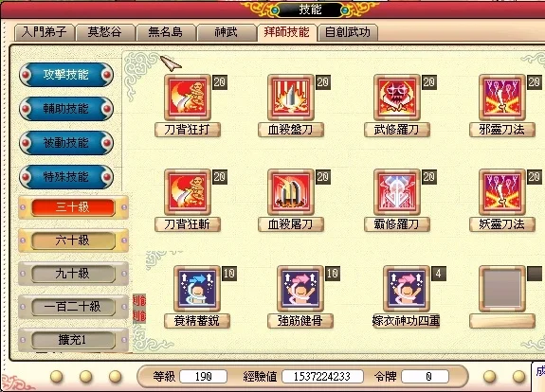Select the 刀背狂斬 skill icon
The image size is (545, 392).
[188, 192]
